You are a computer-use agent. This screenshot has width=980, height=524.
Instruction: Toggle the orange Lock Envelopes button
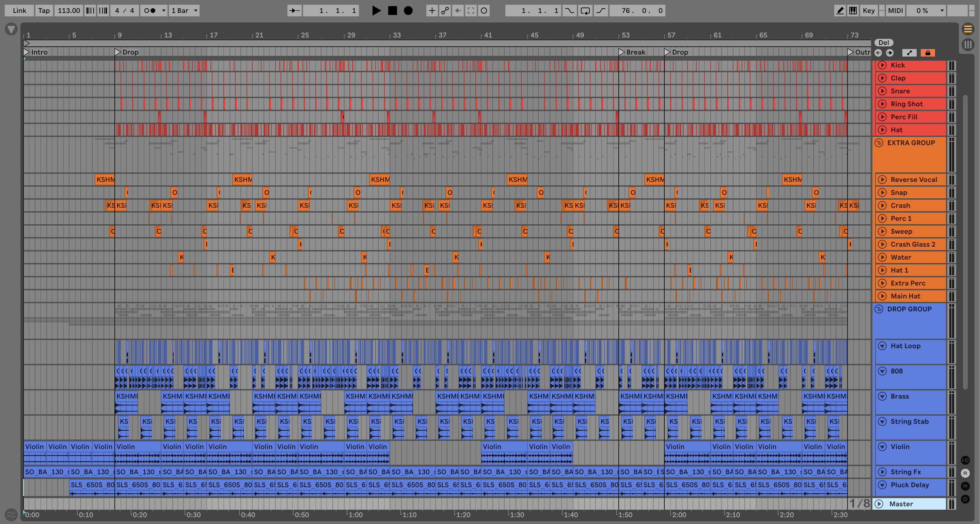pos(928,53)
